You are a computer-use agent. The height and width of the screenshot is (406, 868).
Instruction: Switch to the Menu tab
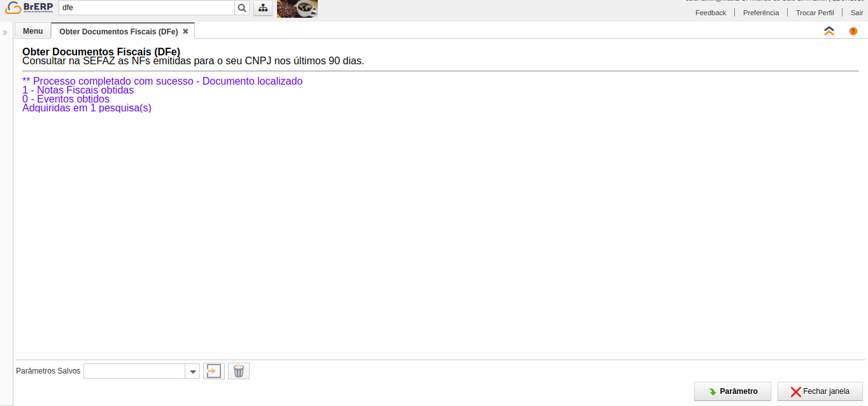coord(33,31)
